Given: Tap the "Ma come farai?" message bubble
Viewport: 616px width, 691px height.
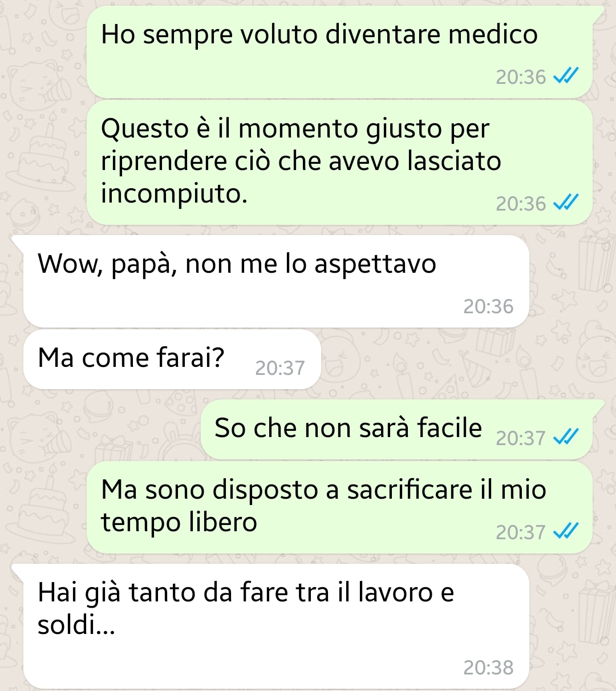Looking at the screenshot, I should 172,359.
